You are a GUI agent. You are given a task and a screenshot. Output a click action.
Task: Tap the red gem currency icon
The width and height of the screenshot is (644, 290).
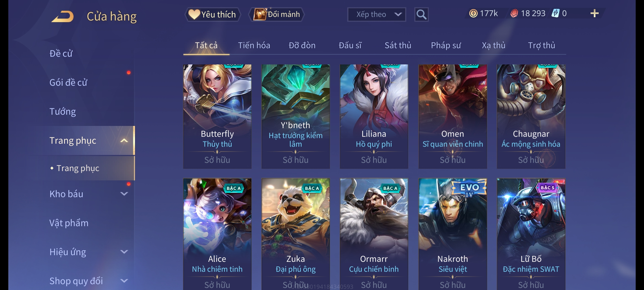(x=514, y=13)
